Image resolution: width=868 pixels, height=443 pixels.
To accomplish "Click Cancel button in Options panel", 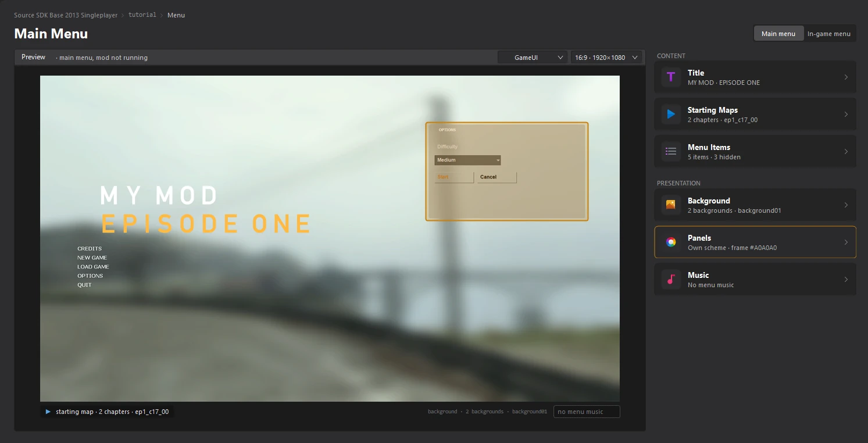I will (496, 177).
